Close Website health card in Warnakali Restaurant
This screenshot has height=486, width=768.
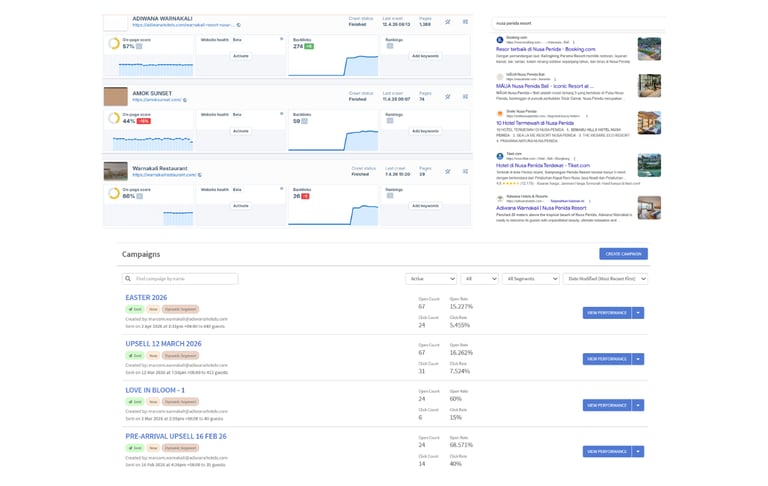coord(281,189)
